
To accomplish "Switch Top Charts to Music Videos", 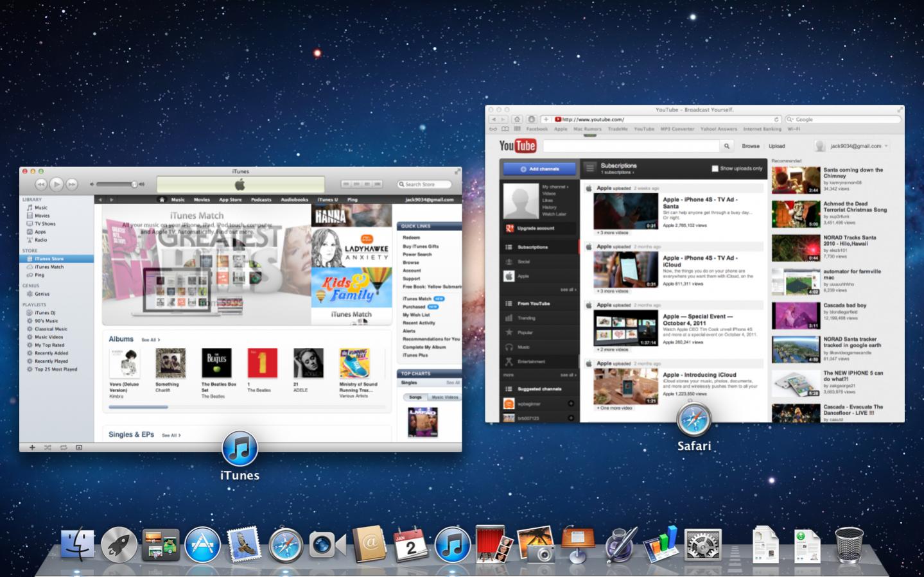I will click(445, 397).
